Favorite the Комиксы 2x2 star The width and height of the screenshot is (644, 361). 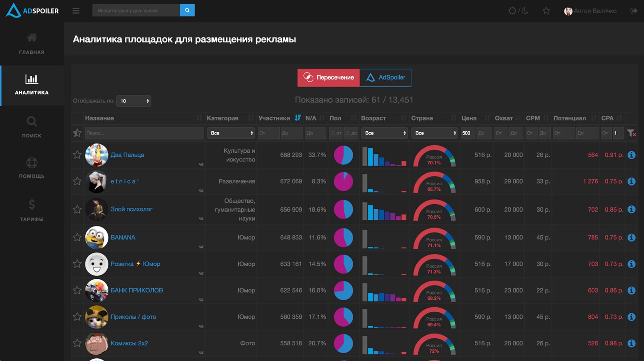[x=77, y=343]
